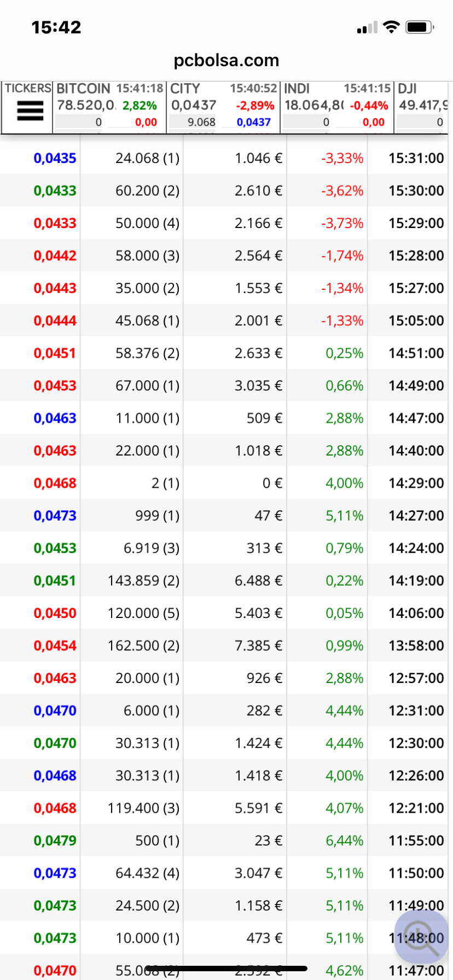The width and height of the screenshot is (453, 980).
Task: Select price 0,0435 in the 15:31:00 row
Action: click(55, 158)
